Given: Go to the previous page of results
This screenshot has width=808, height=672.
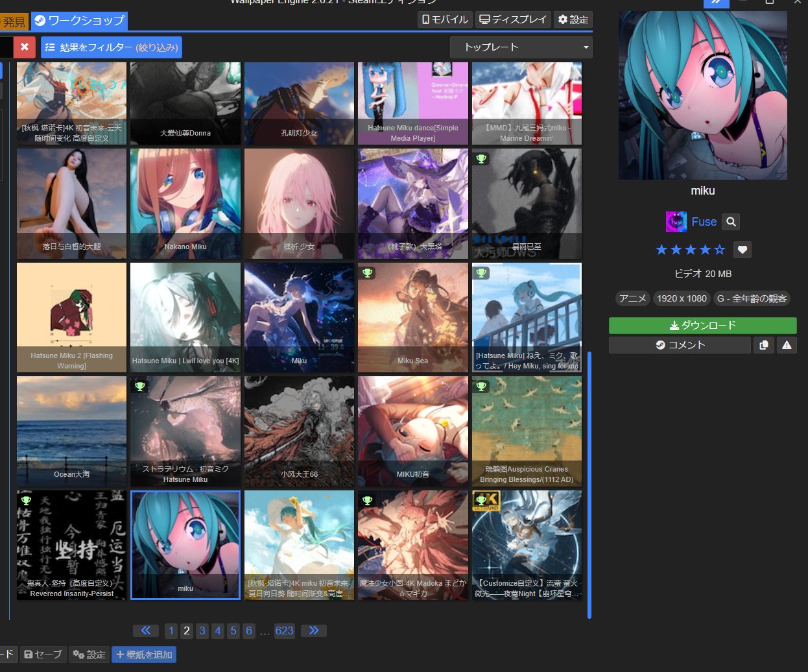Looking at the screenshot, I should click(x=146, y=630).
